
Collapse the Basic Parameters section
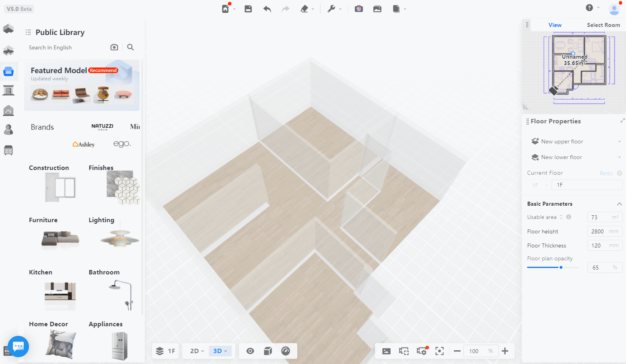pyautogui.click(x=619, y=204)
